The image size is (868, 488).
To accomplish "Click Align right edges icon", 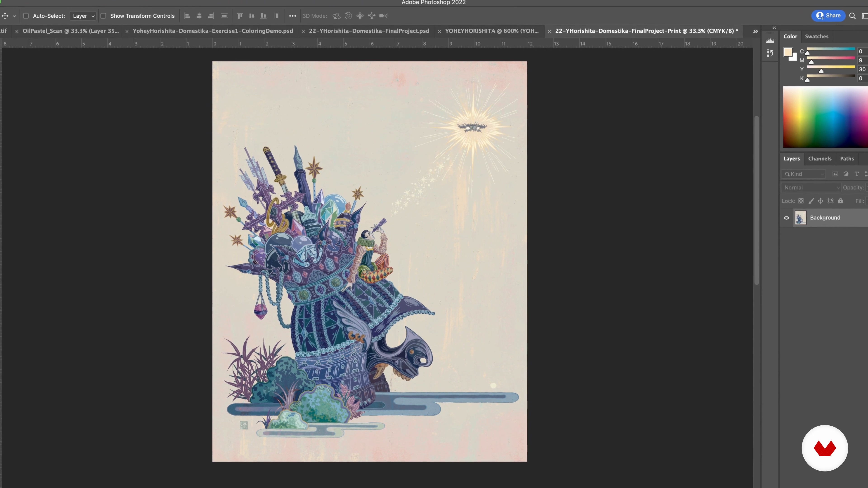I will [x=211, y=16].
